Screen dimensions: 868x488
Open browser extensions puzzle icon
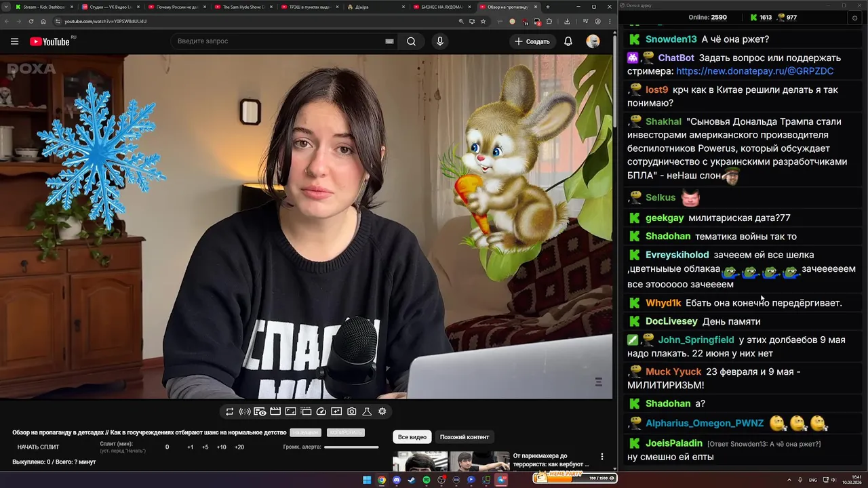(549, 21)
